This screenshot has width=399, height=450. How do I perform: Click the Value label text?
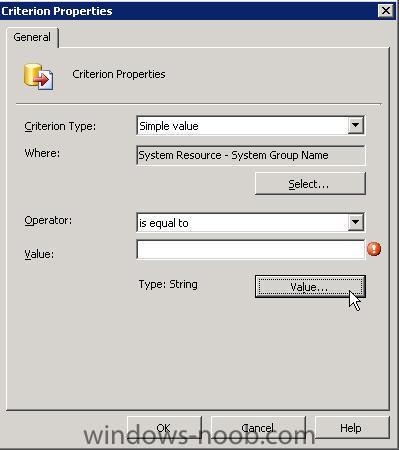(x=39, y=254)
